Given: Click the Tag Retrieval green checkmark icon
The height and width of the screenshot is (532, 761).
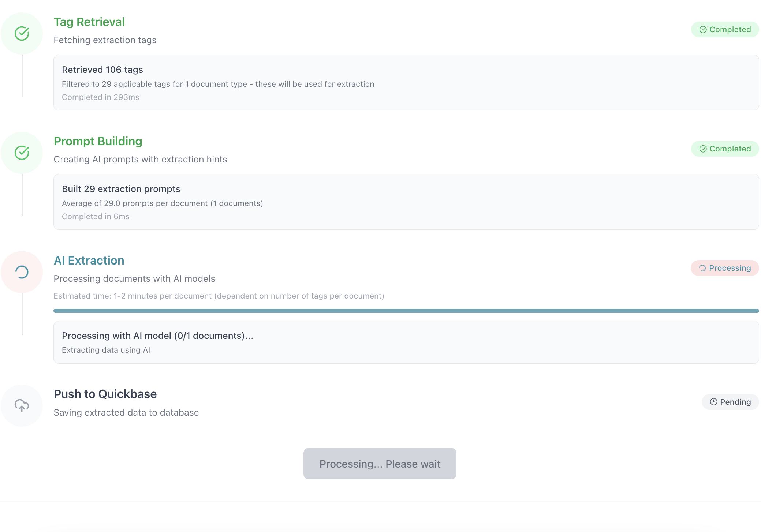Looking at the screenshot, I should [22, 34].
